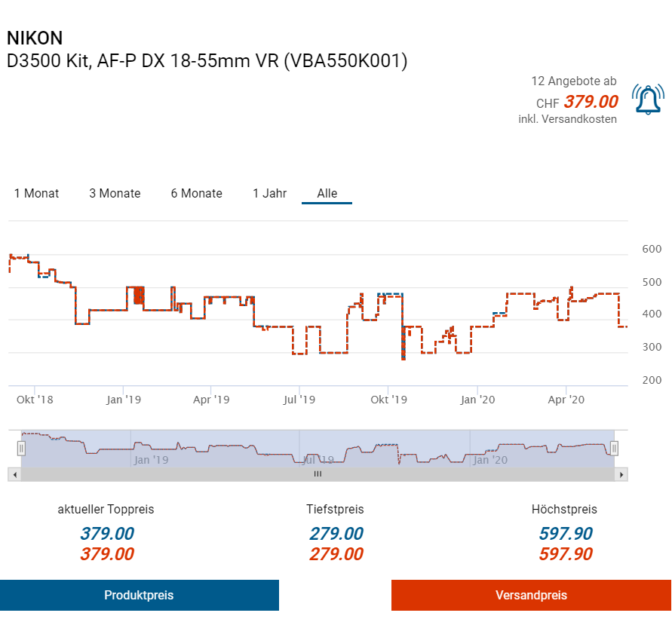This screenshot has width=672, height=619.
Task: Show the 6 Monate price history
Action: point(196,194)
